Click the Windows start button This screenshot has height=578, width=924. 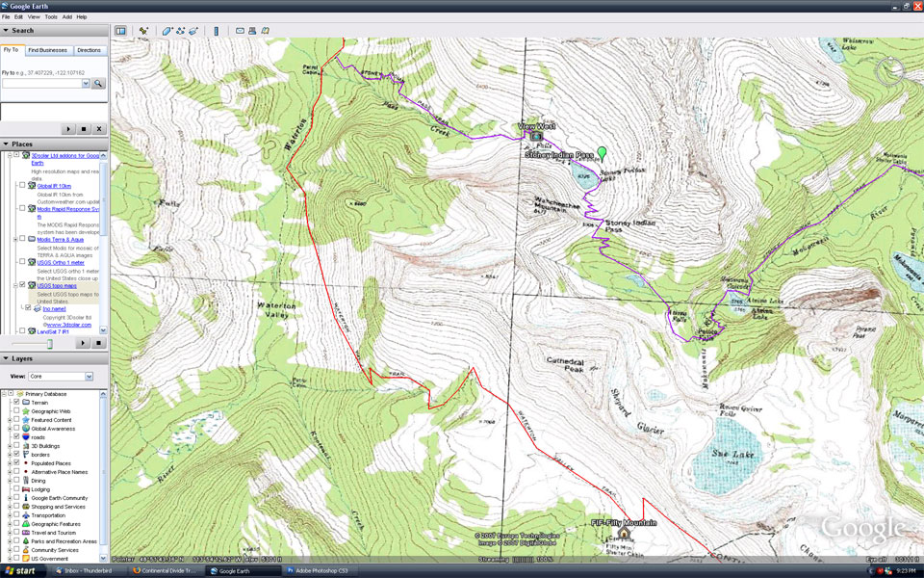tap(20, 571)
